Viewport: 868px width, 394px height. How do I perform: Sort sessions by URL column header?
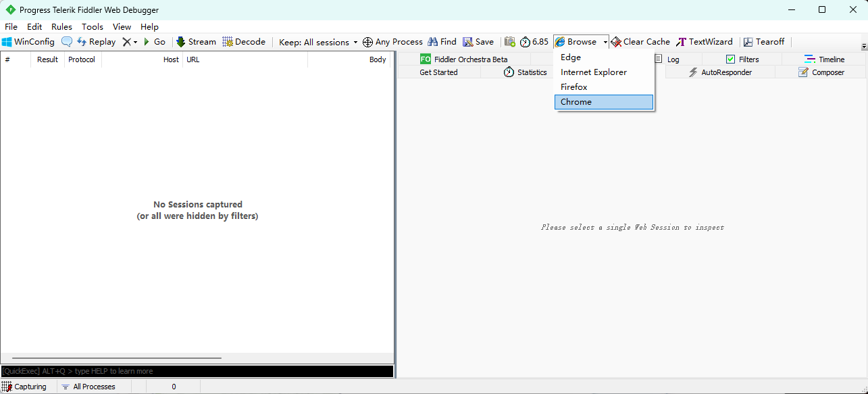pos(245,59)
